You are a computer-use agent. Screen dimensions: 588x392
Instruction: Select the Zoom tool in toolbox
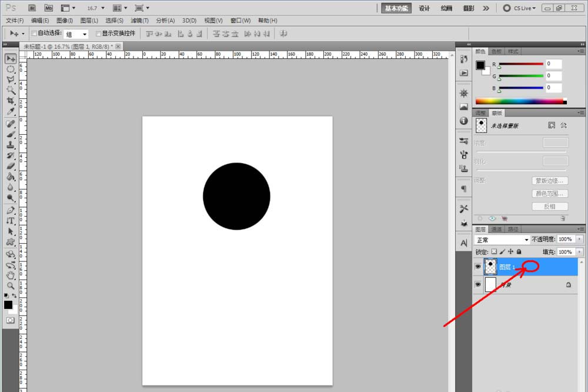coord(11,285)
